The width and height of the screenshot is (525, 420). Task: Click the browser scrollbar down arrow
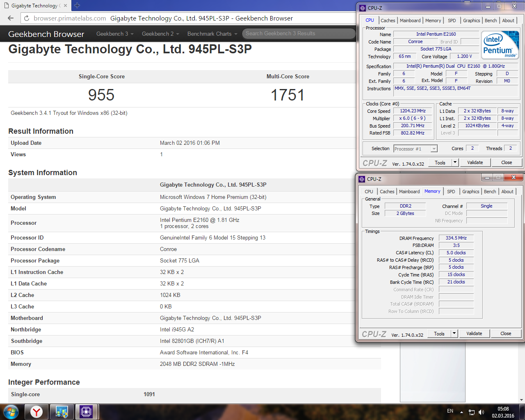click(x=521, y=400)
